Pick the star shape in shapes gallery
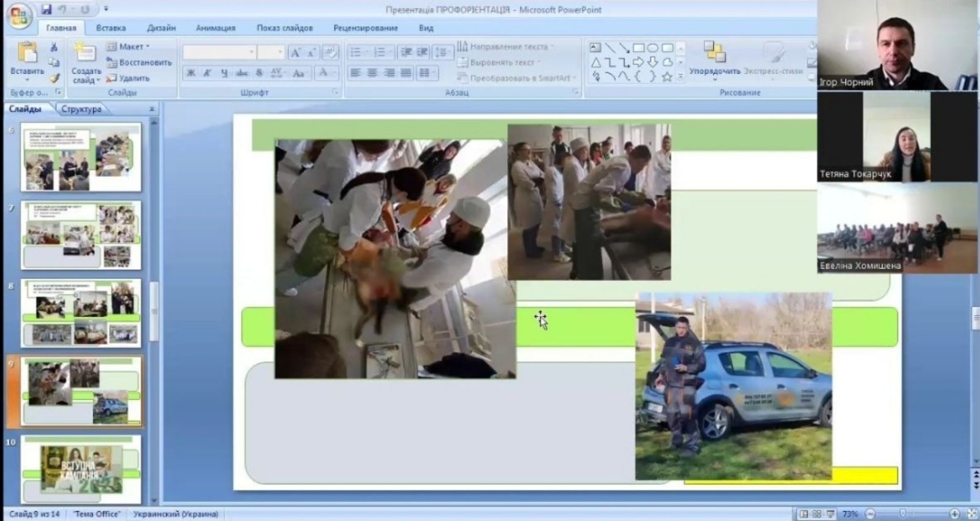This screenshot has height=521, width=980. click(667, 77)
